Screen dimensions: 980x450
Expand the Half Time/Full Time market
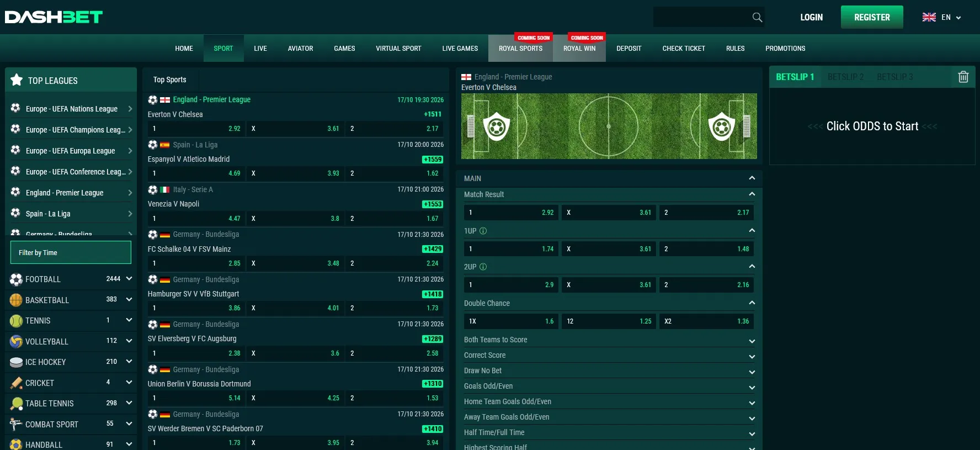pos(752,433)
